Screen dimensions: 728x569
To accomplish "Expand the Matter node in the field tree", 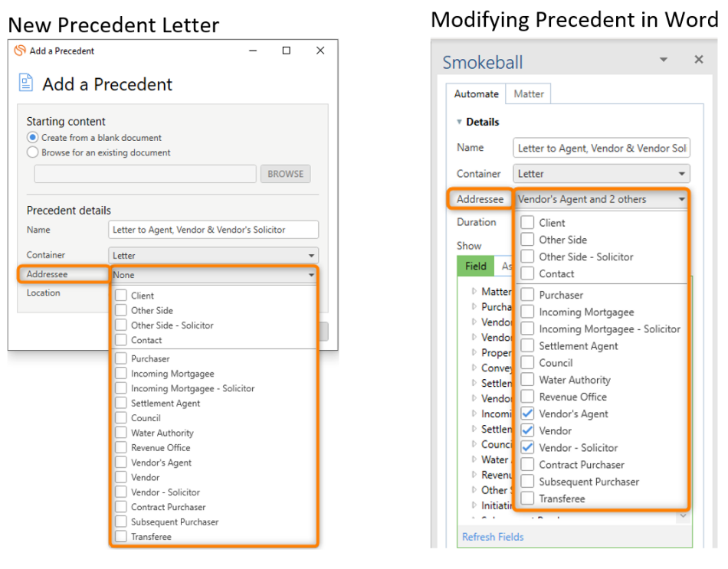I will (x=474, y=291).
